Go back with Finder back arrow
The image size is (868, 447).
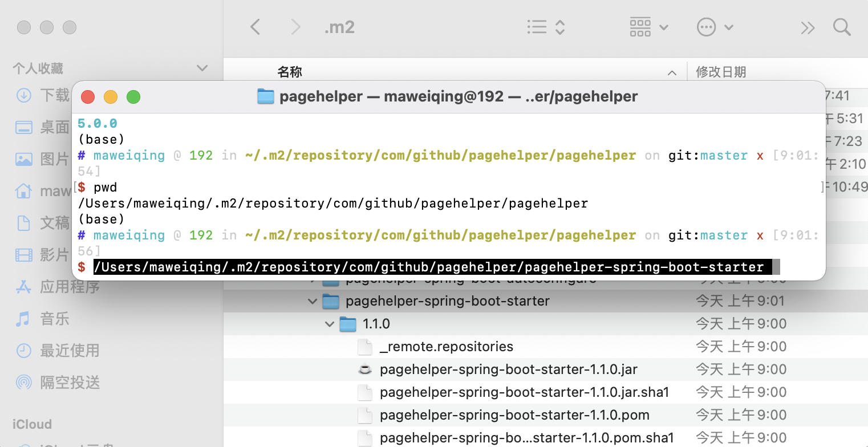(x=255, y=27)
